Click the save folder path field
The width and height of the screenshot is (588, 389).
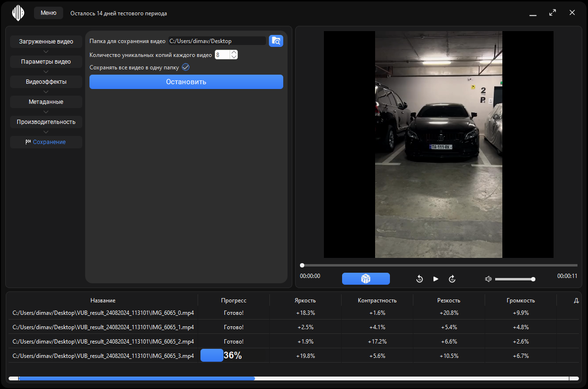pos(217,41)
